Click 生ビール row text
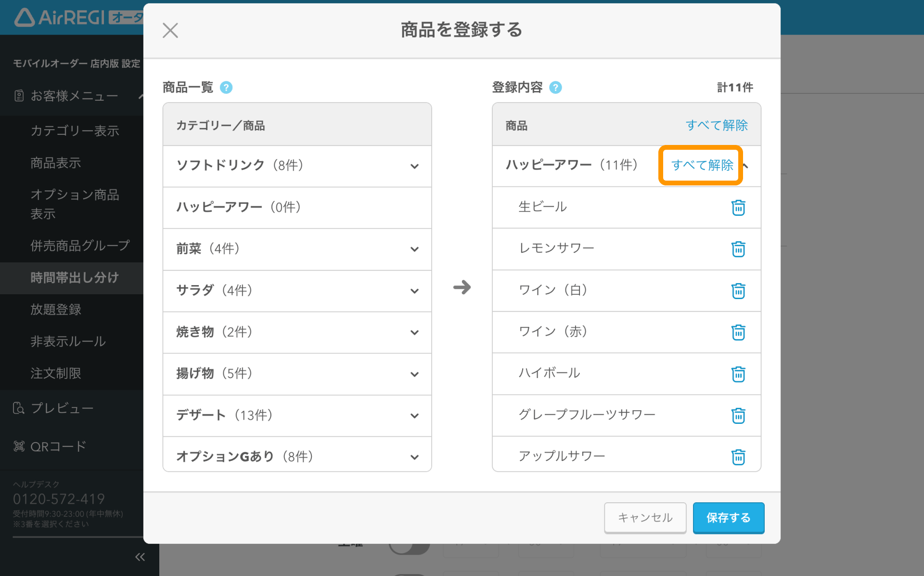The height and width of the screenshot is (576, 924). (x=543, y=207)
